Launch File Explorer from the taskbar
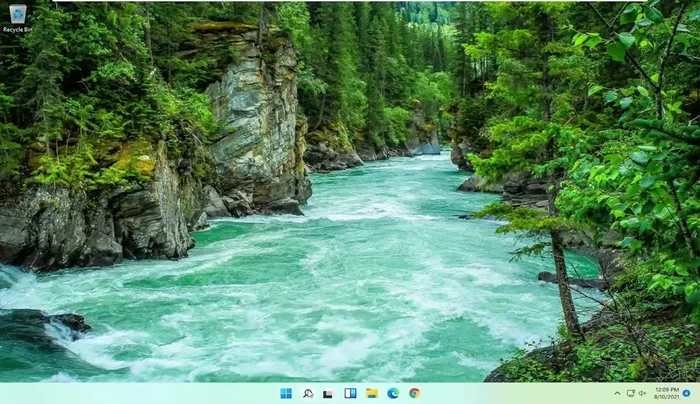The height and width of the screenshot is (404, 700). (x=371, y=393)
